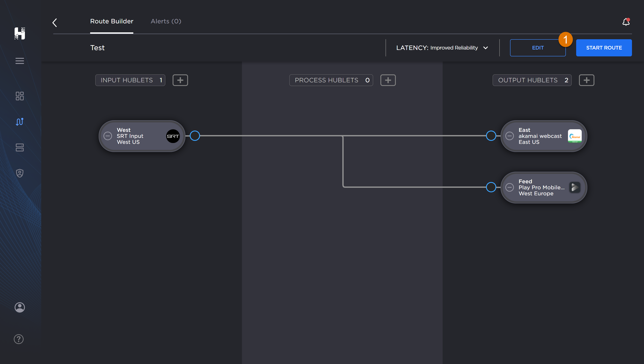Click the back arrow to leave Route Builder
The image size is (644, 364).
[55, 22]
